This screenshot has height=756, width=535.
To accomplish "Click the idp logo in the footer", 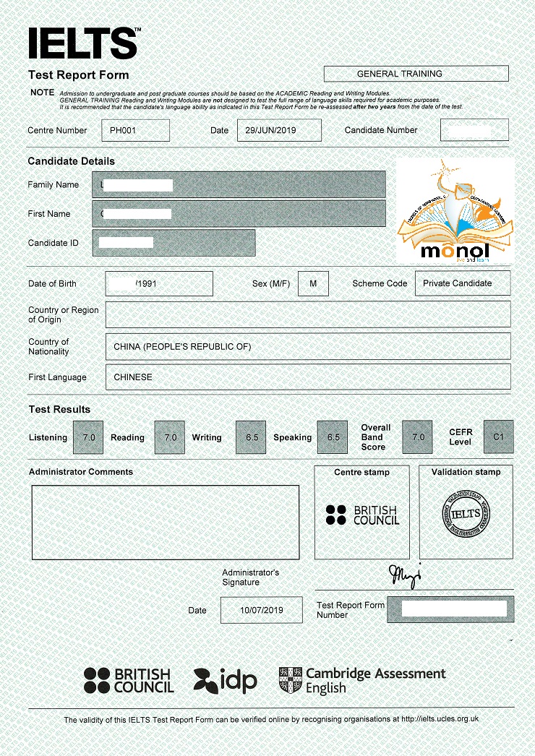I will point(226,681).
